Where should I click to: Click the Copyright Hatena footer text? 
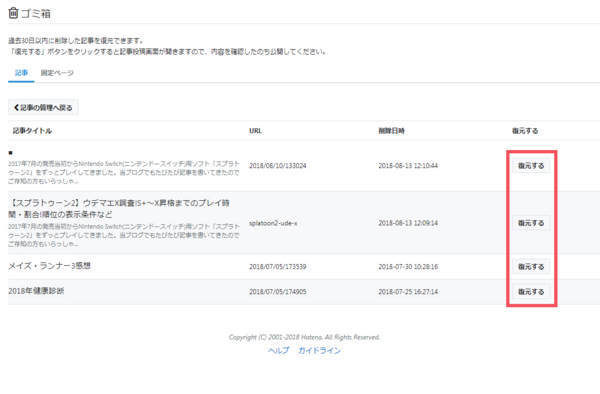pyautogui.click(x=304, y=337)
